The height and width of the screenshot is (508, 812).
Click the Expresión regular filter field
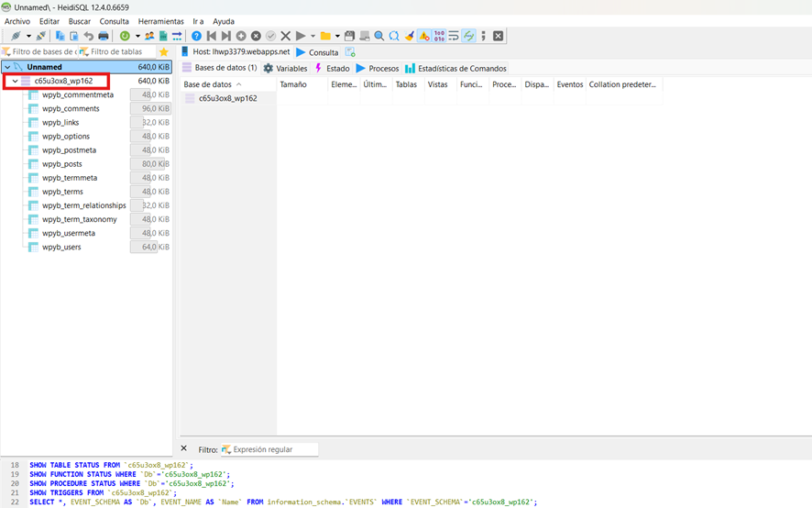(x=269, y=449)
